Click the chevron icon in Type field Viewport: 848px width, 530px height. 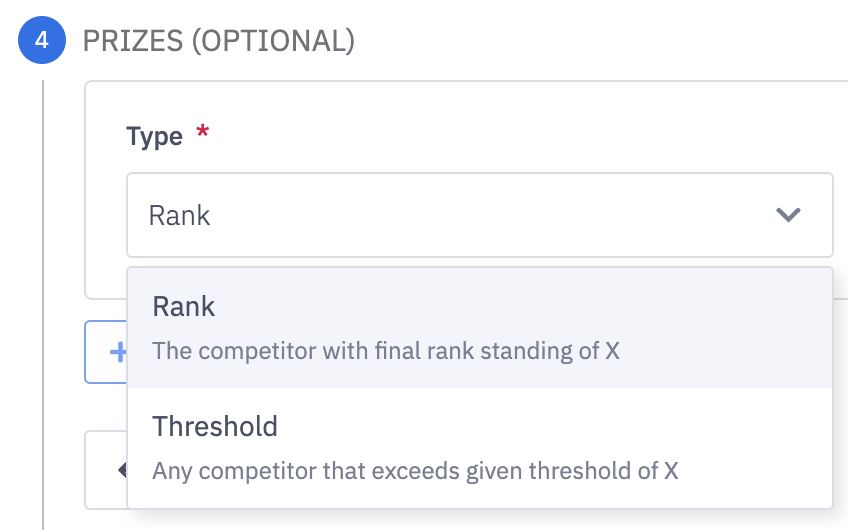788,215
